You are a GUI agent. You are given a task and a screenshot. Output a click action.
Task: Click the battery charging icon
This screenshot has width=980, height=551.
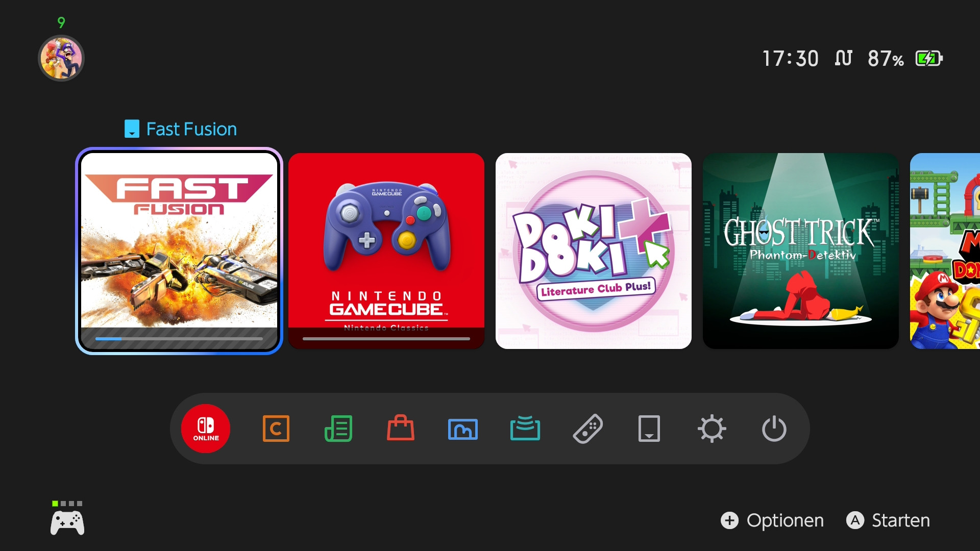pos(929,59)
